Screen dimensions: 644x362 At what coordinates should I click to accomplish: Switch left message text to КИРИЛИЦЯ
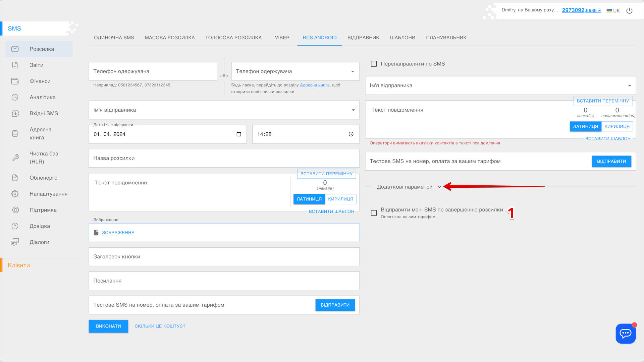click(x=340, y=199)
